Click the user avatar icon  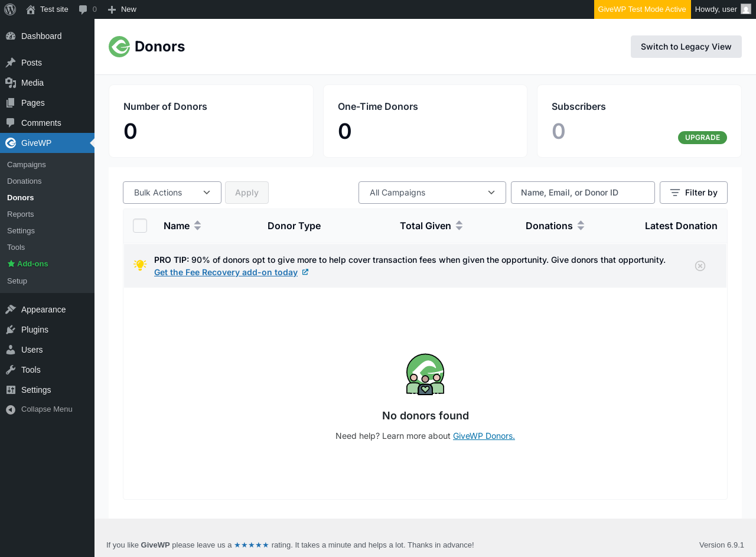746,9
